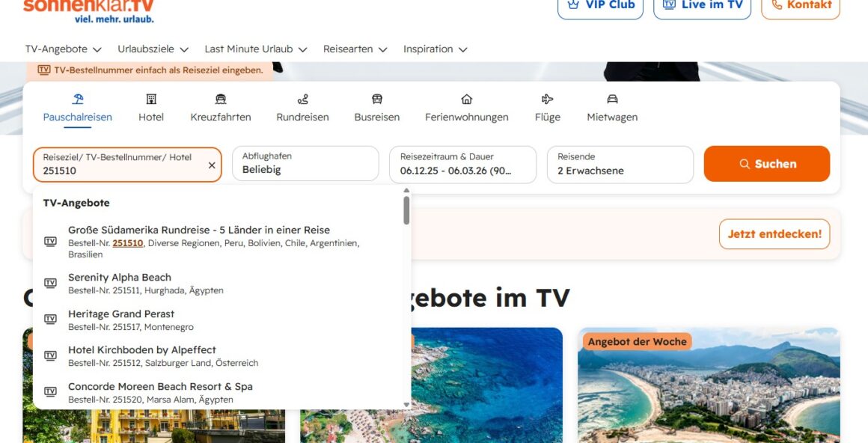
Task: Clear the Reiseziel input with the X
Action: tap(212, 165)
